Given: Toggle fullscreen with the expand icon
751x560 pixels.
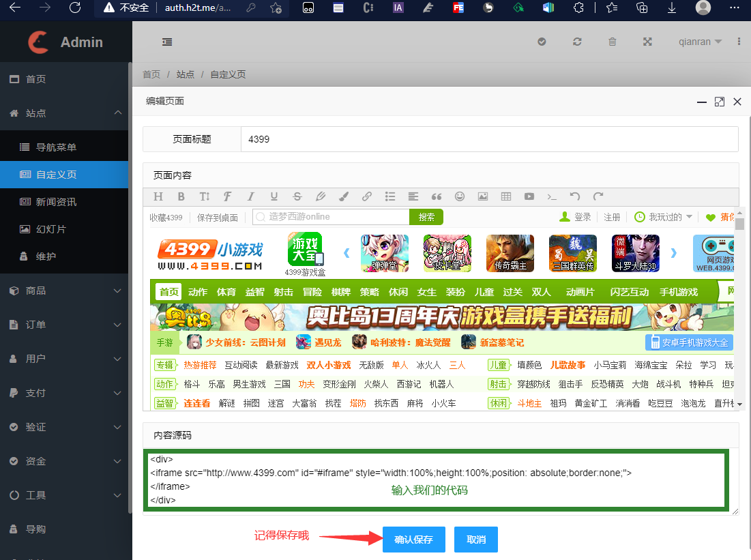Looking at the screenshot, I should pos(647,42).
